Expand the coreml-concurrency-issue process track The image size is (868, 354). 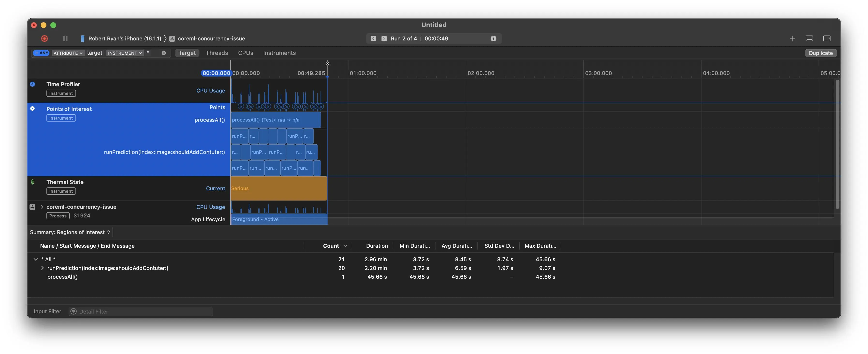pyautogui.click(x=42, y=207)
